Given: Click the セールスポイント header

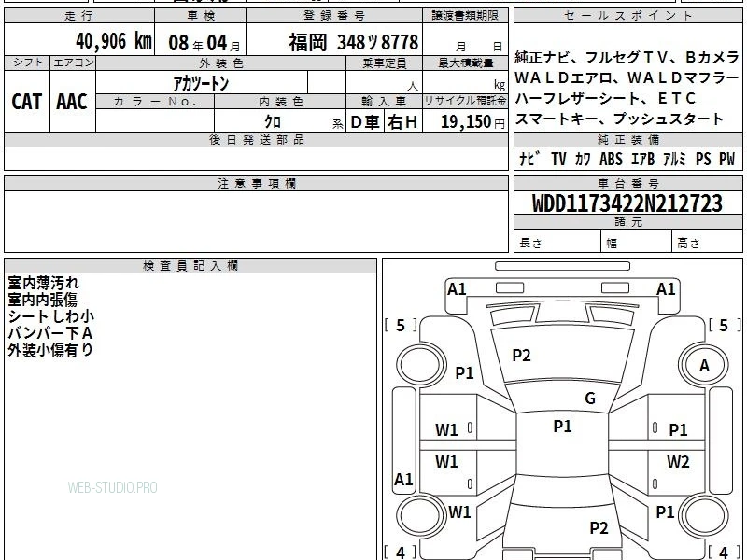Looking at the screenshot, I should pyautogui.click(x=627, y=16).
